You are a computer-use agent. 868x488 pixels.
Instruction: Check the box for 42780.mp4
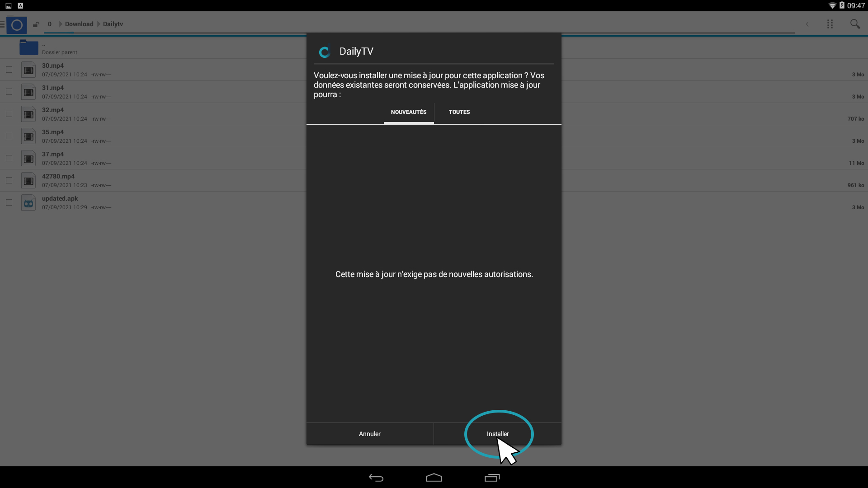[x=9, y=180]
